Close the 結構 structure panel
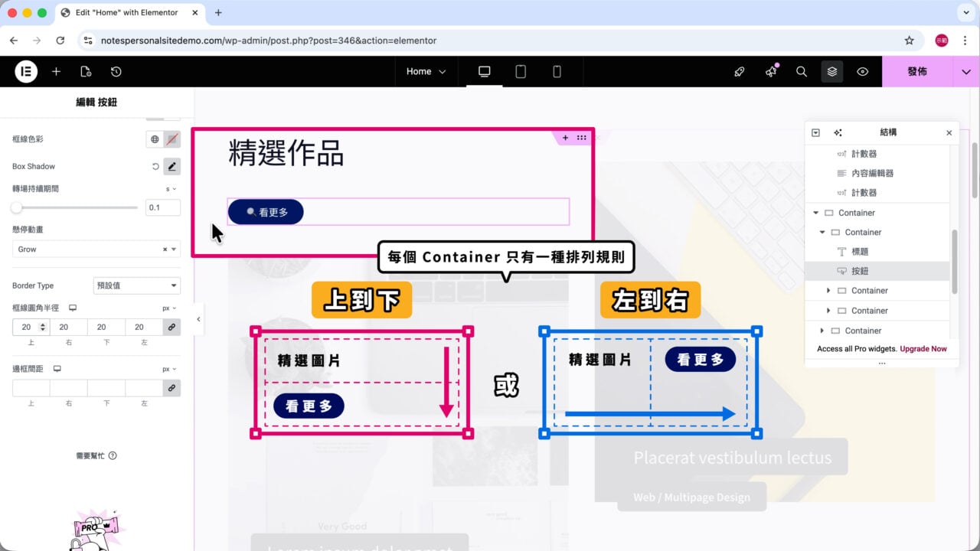 click(949, 132)
